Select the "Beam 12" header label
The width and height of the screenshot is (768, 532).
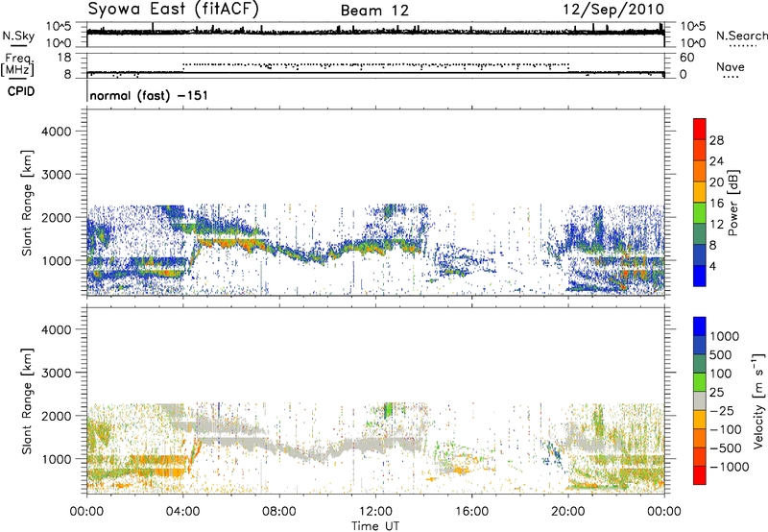click(x=374, y=11)
